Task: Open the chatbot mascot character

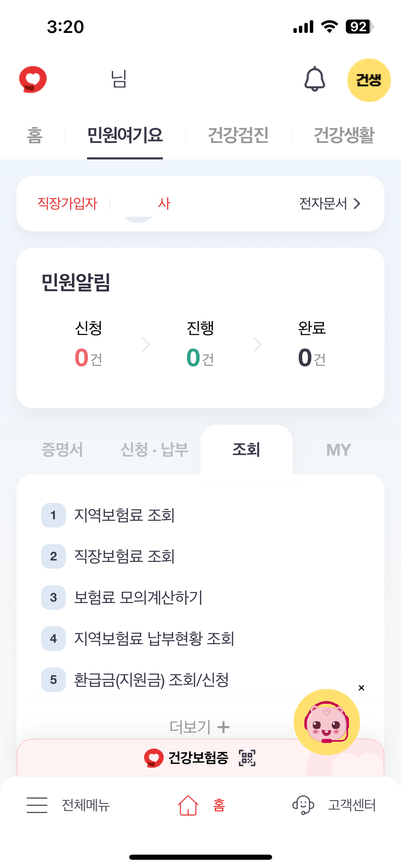Action: (x=327, y=722)
